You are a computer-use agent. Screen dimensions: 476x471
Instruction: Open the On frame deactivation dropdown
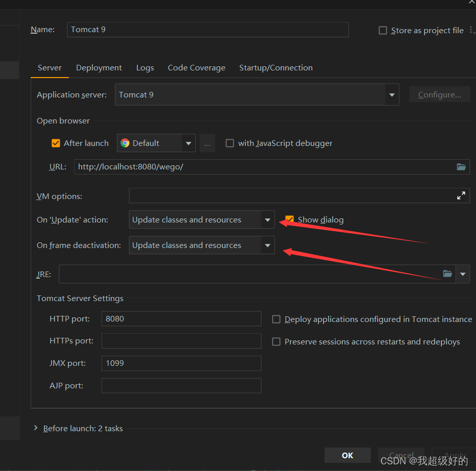coord(202,245)
